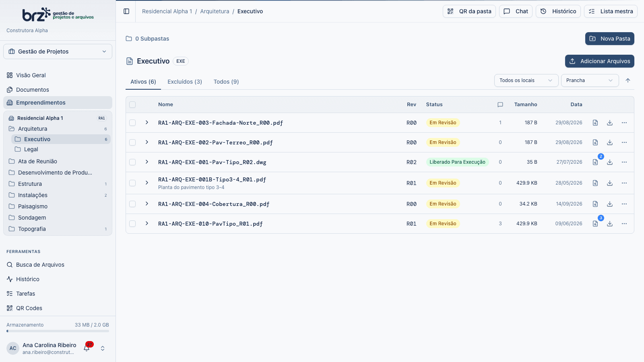Click the storage usage bar
The height and width of the screenshot is (362, 644).
(x=58, y=331)
